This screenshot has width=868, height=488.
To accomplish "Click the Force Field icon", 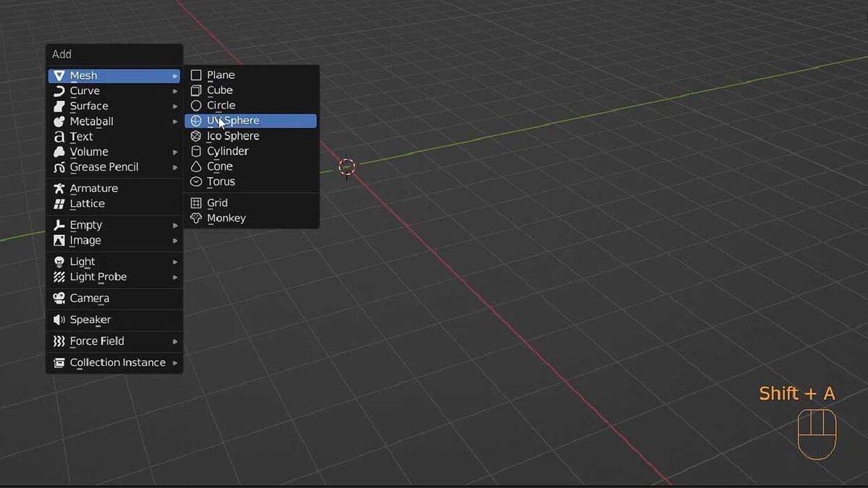I will tap(59, 341).
